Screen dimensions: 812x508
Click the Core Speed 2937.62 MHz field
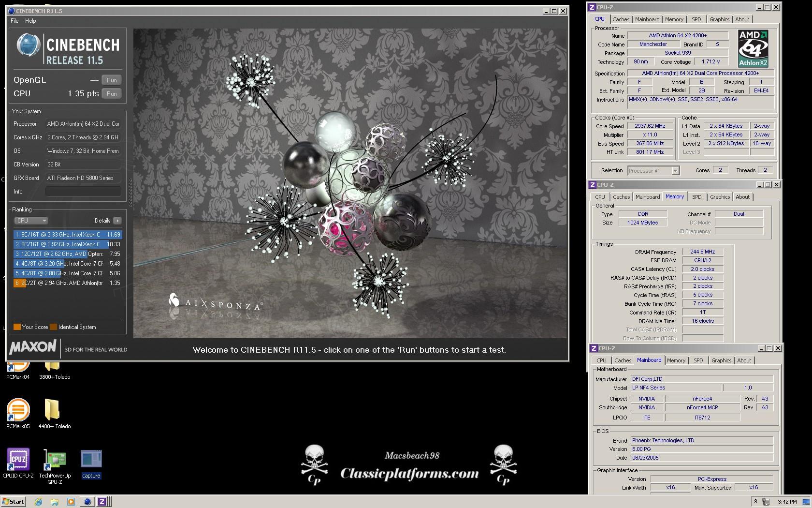coord(650,126)
